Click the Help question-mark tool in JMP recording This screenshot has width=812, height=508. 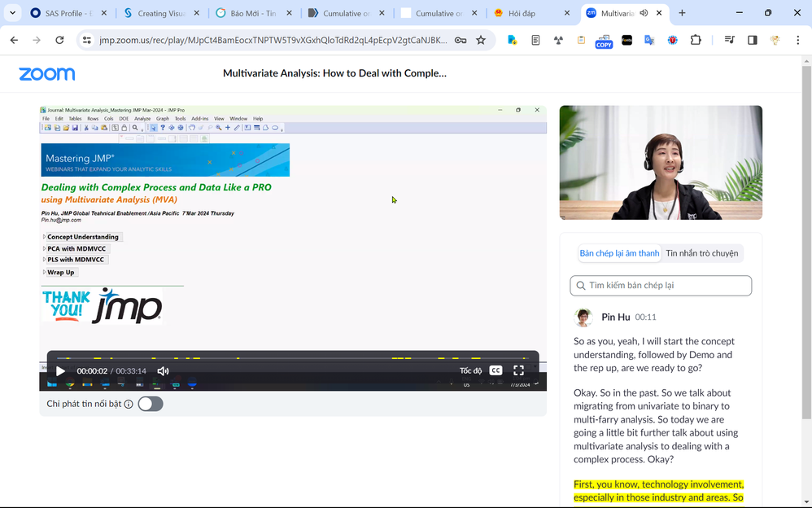[x=163, y=128]
